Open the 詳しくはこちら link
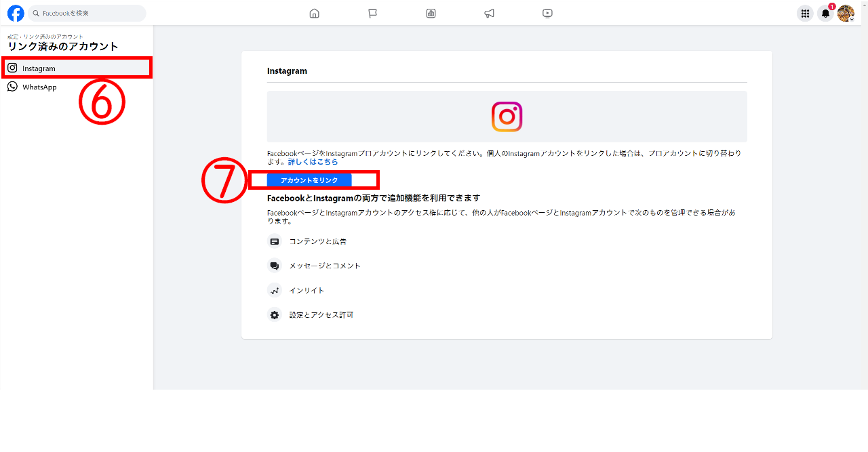This screenshot has height=452, width=868. coord(313,162)
